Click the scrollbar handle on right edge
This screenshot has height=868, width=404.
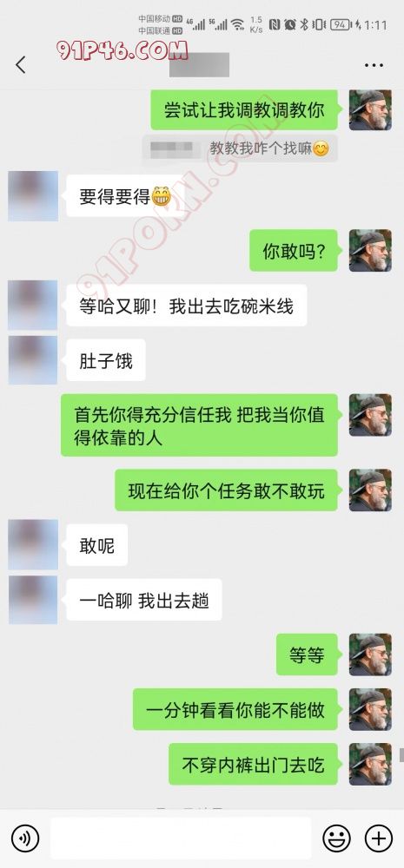click(x=401, y=756)
